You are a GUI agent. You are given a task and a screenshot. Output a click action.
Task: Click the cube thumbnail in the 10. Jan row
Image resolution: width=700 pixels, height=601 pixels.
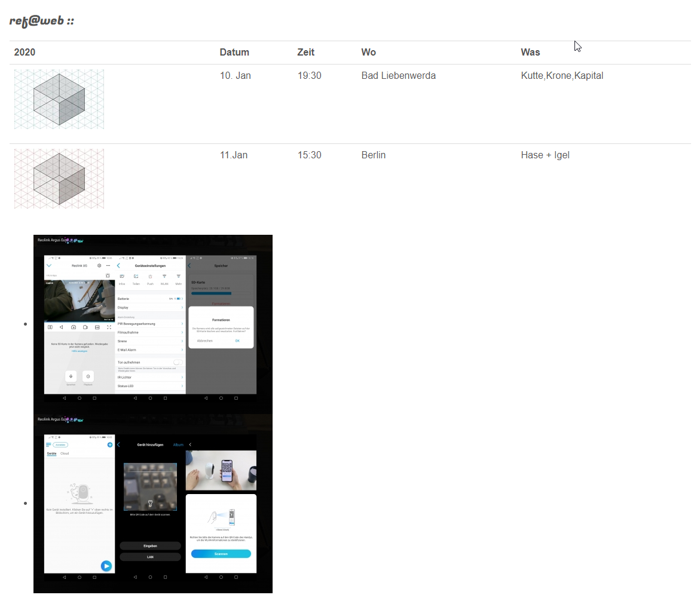coord(59,99)
